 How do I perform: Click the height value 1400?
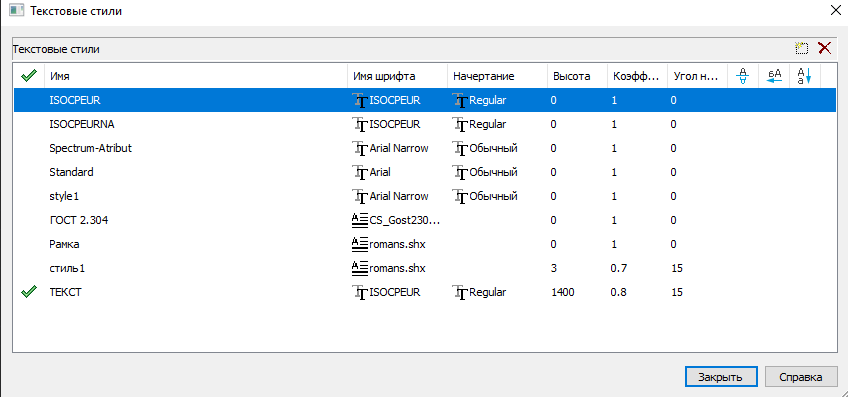coord(563,292)
